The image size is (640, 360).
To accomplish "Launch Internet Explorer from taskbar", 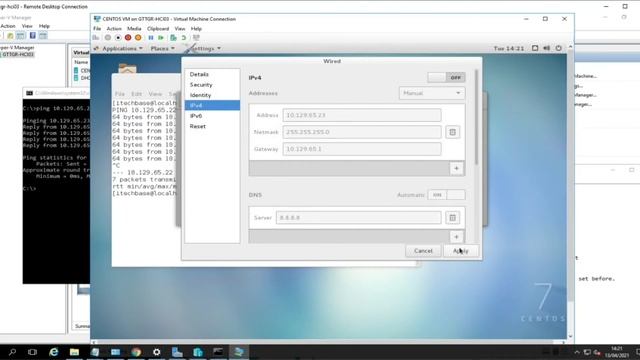I will tap(53, 352).
